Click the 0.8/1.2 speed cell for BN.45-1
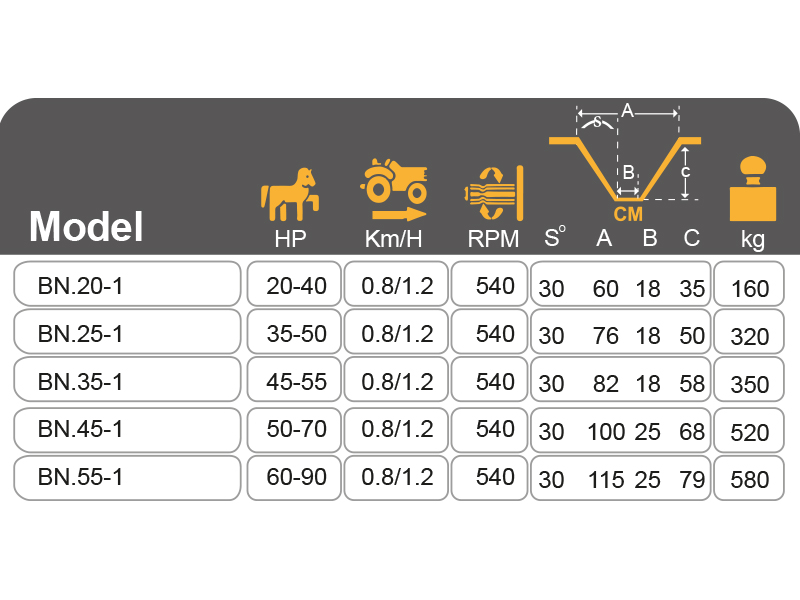800x600 pixels. click(x=396, y=430)
